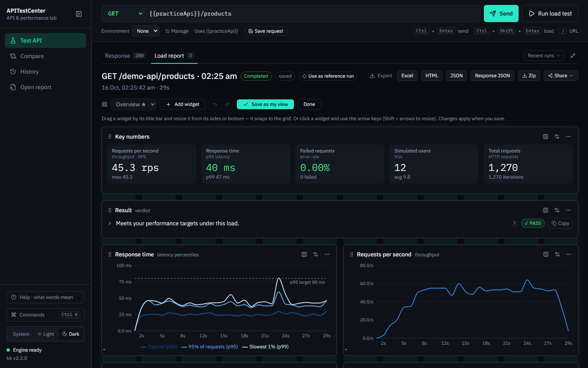Add widget to dashboard
This screenshot has width=588, height=368.
(x=183, y=104)
